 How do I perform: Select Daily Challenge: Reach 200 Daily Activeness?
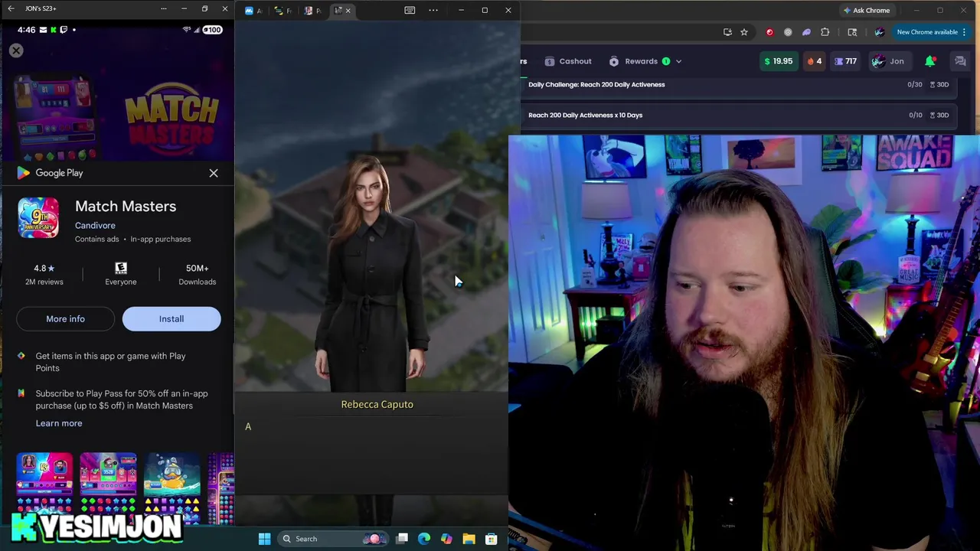pos(596,84)
